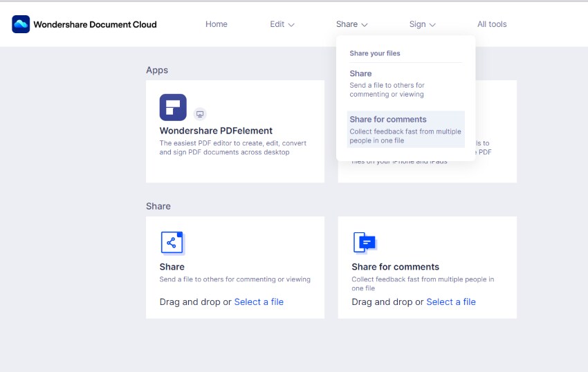
Task: Click the desktop monitor badge icon
Action: coord(200,114)
